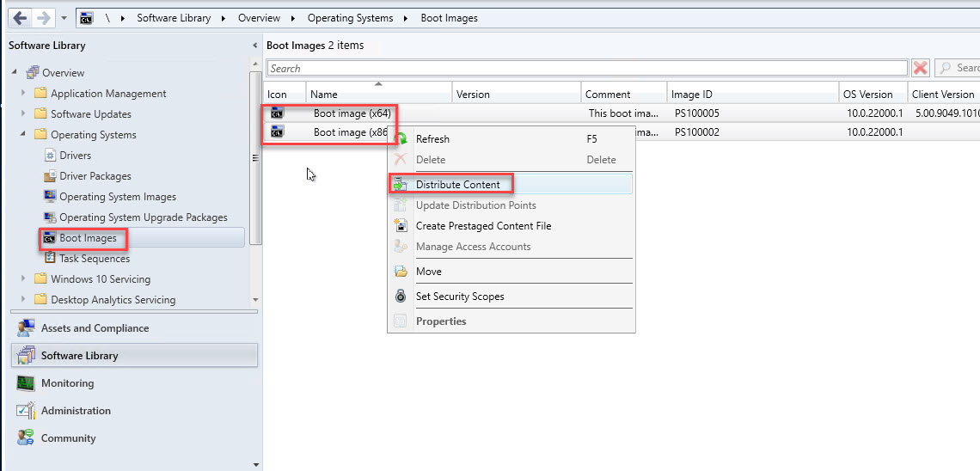Click the Monitoring workspace icon

[x=26, y=383]
